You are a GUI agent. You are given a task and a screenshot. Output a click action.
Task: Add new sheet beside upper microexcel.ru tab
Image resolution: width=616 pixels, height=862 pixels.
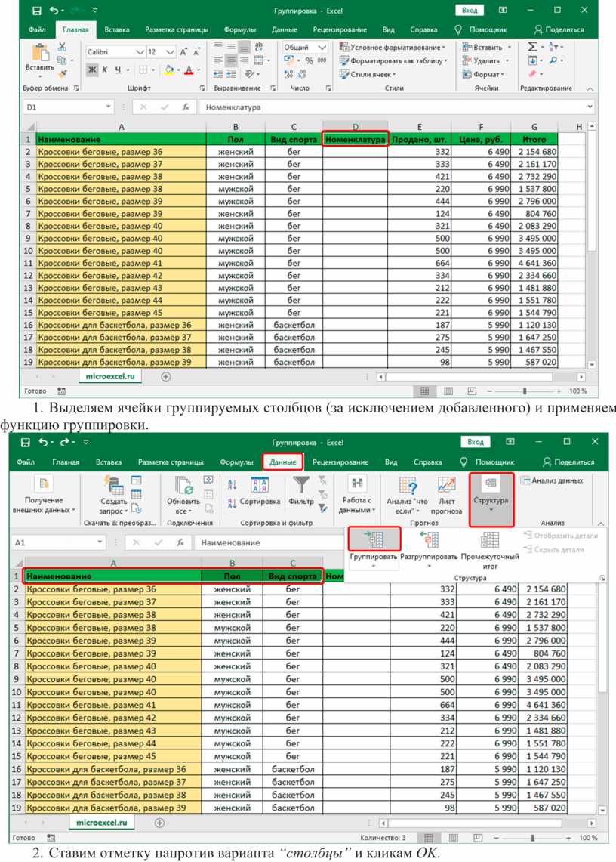click(x=165, y=376)
